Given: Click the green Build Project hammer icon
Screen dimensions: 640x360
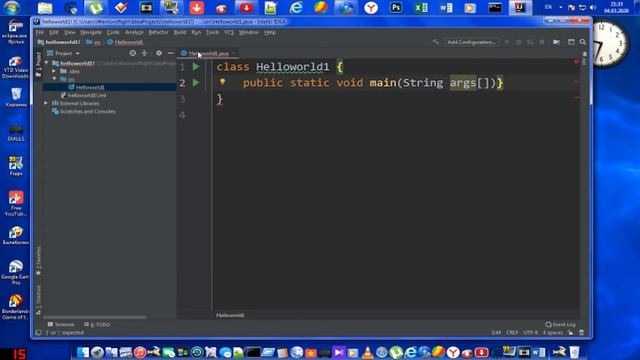Looking at the screenshot, I should 436,42.
